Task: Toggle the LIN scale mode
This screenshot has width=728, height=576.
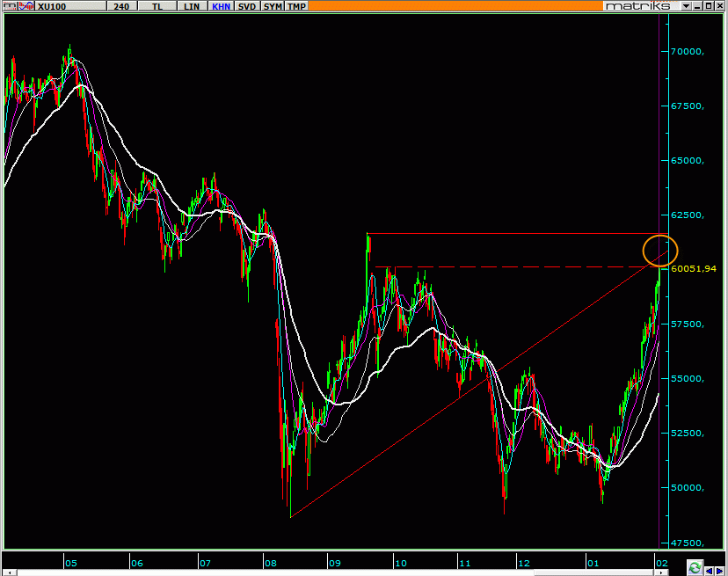Action: [x=191, y=6]
